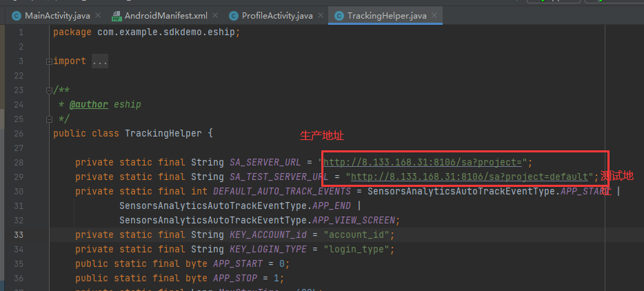Click the @author Javadoc tag

pos(89,104)
